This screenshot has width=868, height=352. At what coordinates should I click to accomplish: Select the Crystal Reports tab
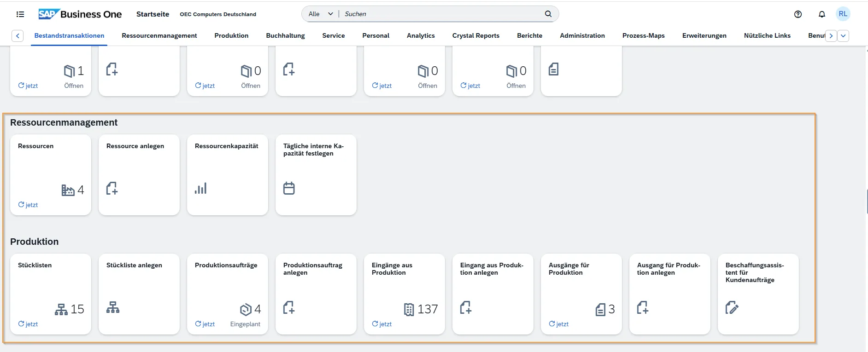click(x=475, y=36)
